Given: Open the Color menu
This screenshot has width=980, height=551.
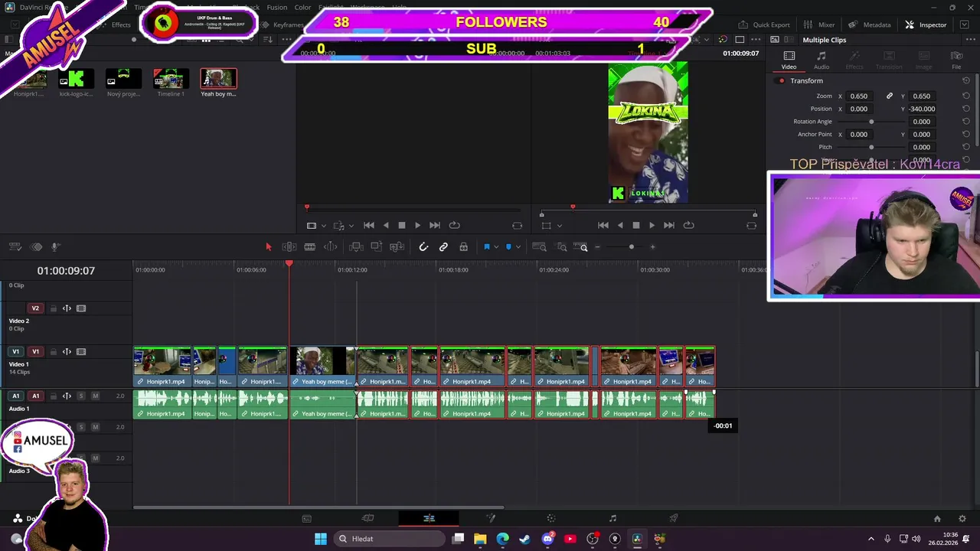Looking at the screenshot, I should [x=302, y=8].
